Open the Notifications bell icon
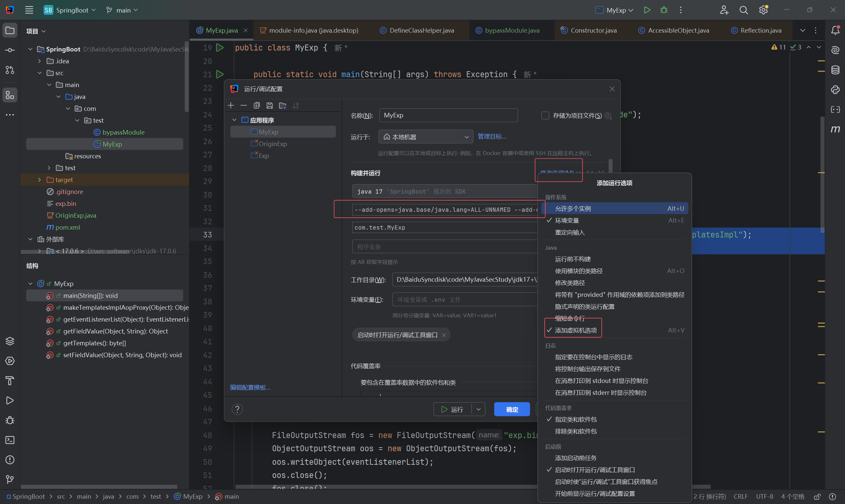The height and width of the screenshot is (504, 845). 835,31
